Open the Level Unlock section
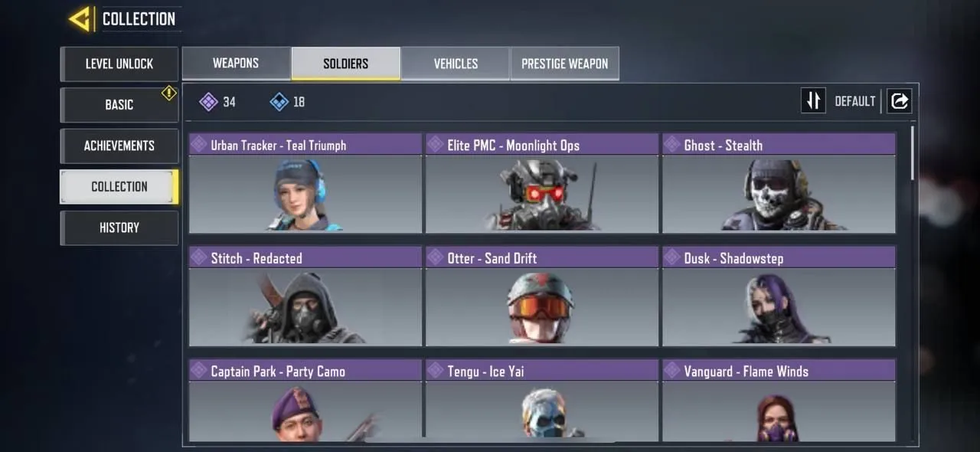This screenshot has height=452, width=980. click(x=119, y=64)
